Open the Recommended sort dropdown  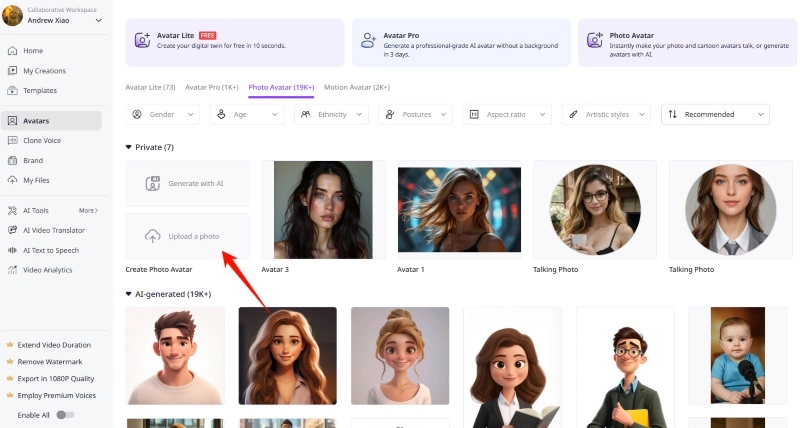[715, 115]
